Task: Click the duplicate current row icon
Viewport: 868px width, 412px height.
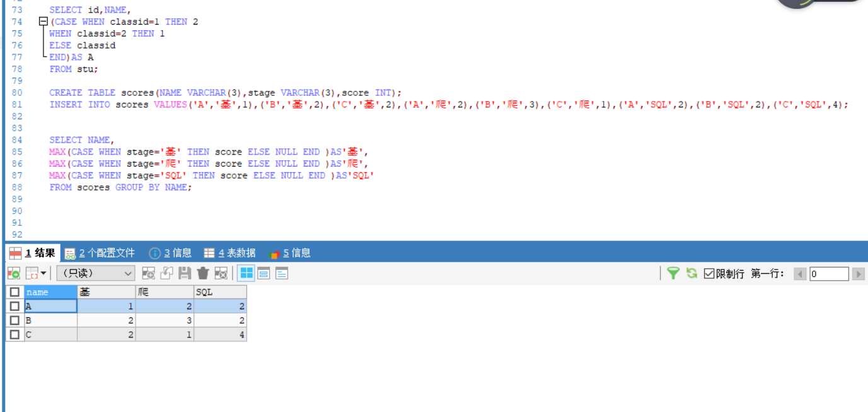Action: tap(166, 273)
